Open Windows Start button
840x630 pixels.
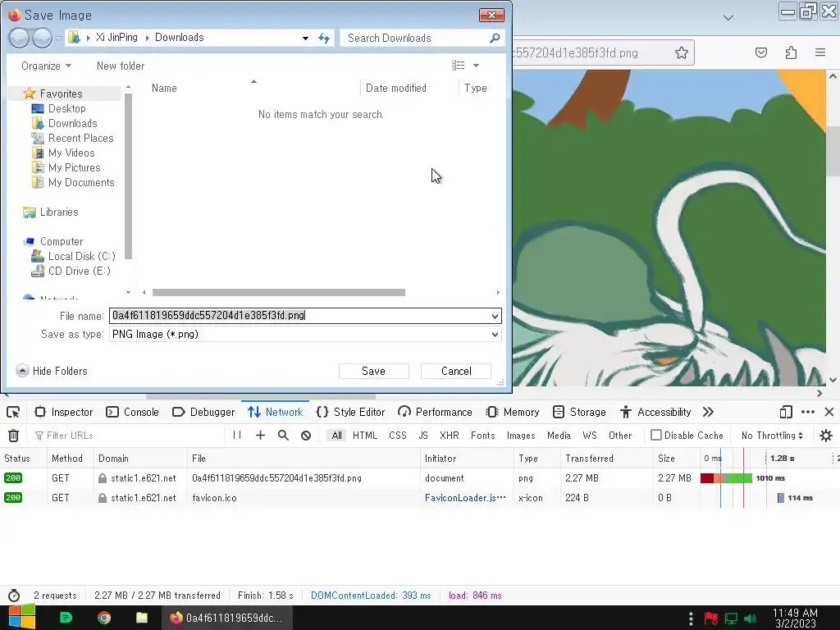[x=21, y=618]
